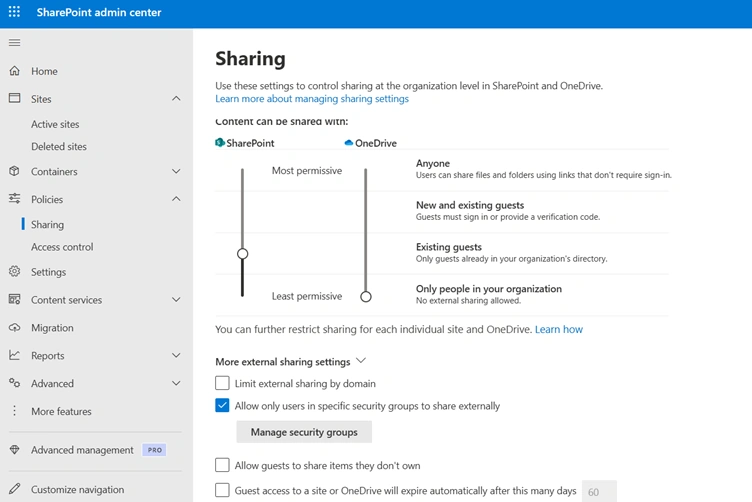
Task: Click the Most permissive label
Action: point(307,171)
